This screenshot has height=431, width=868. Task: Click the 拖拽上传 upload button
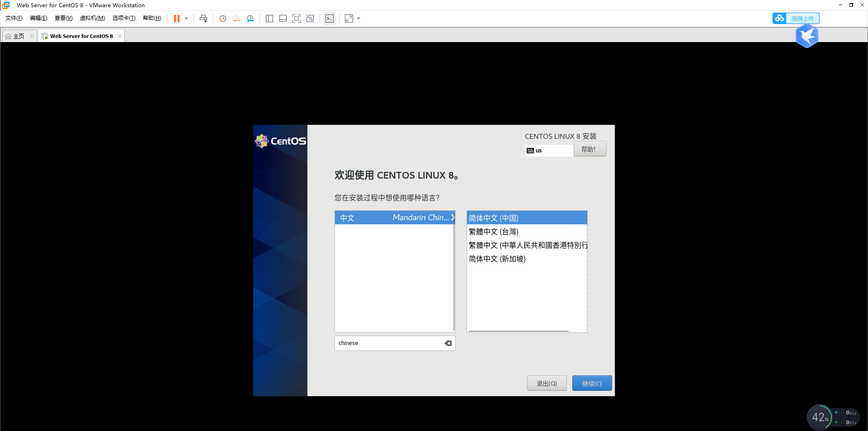pyautogui.click(x=802, y=19)
